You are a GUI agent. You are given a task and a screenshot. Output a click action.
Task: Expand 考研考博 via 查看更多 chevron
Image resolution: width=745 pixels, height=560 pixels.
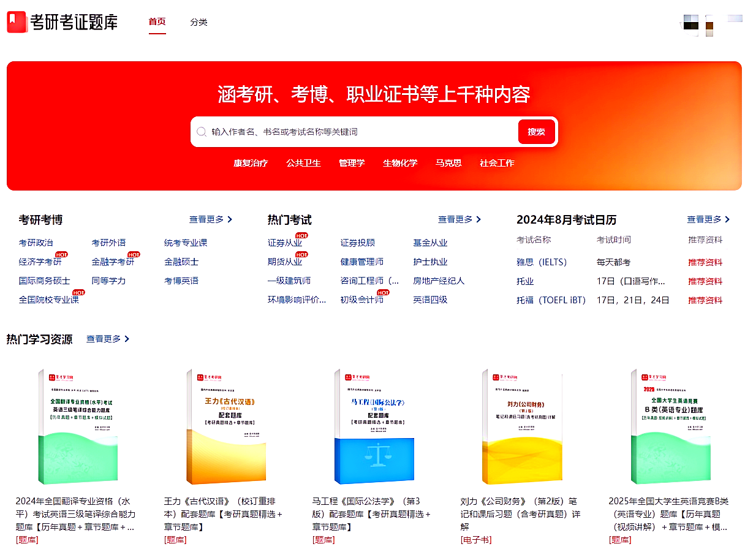click(230, 219)
